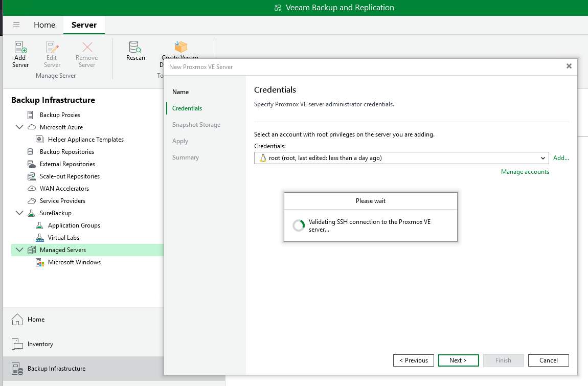Select the Apply wizard step
588x386 pixels.
click(180, 141)
